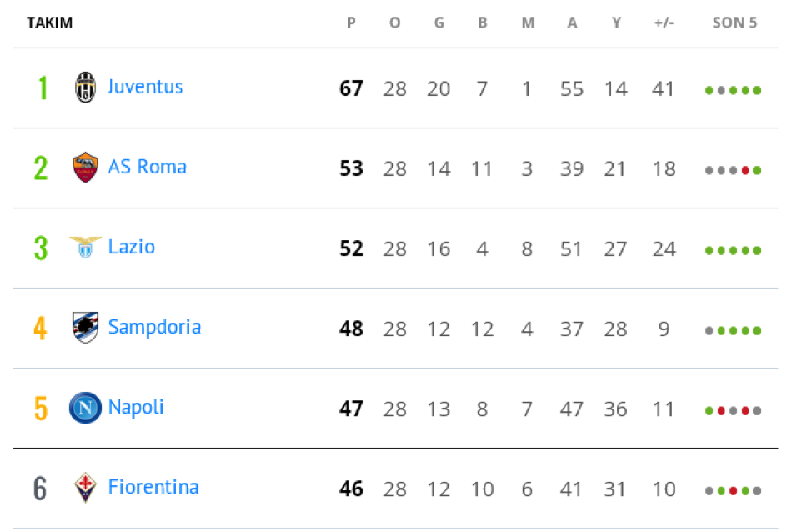Click the SON 5 column header
The width and height of the screenshot is (787, 532).
point(734,23)
